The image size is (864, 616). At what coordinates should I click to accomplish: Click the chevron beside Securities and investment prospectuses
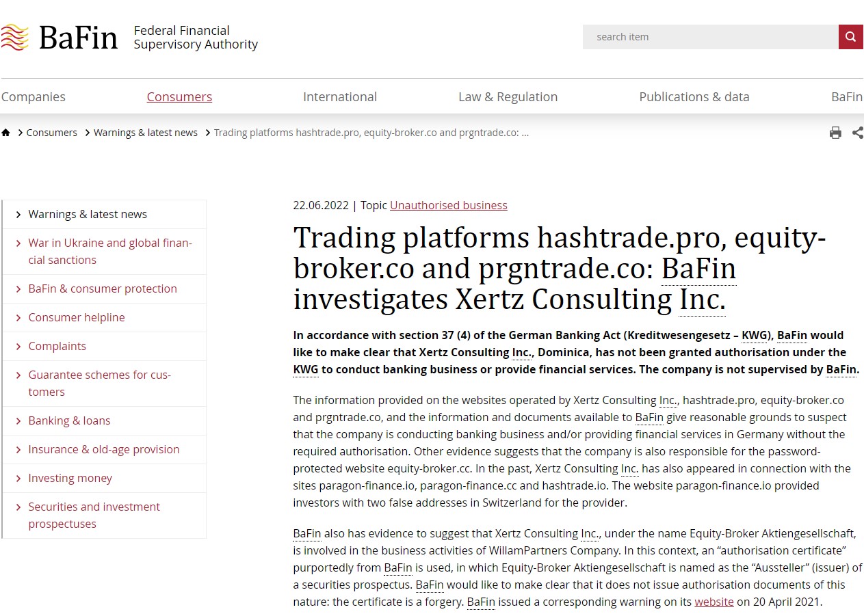click(18, 507)
